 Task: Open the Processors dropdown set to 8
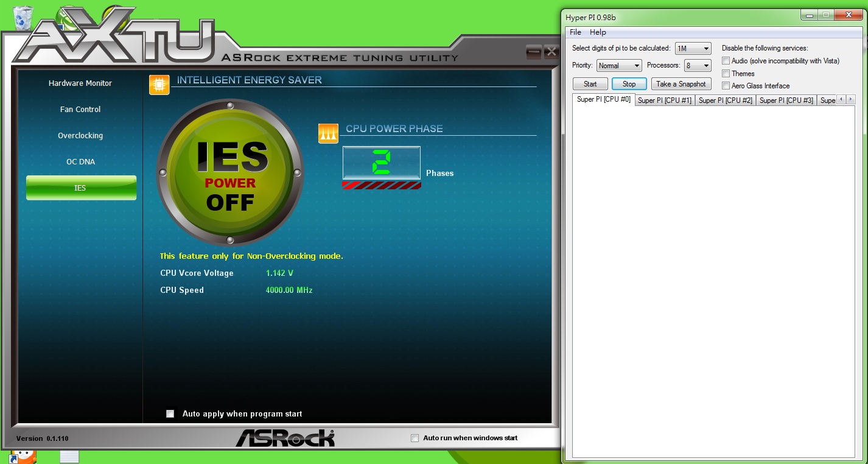(698, 65)
